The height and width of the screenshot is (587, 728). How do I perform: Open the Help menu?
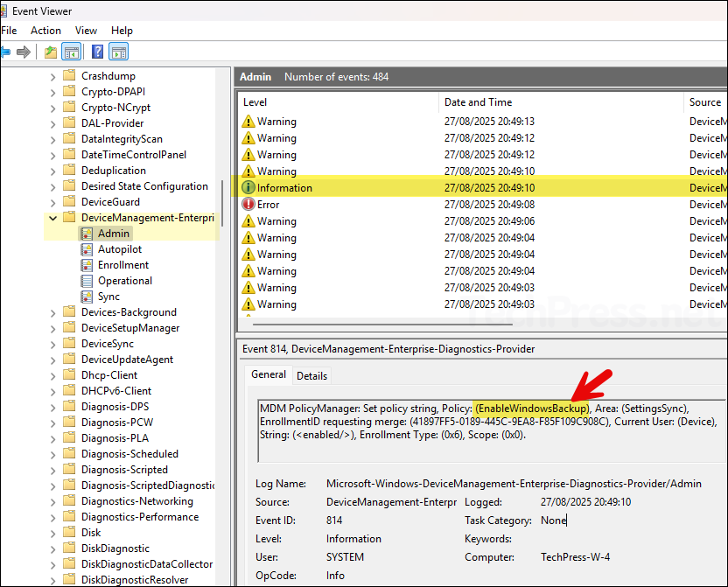click(122, 31)
